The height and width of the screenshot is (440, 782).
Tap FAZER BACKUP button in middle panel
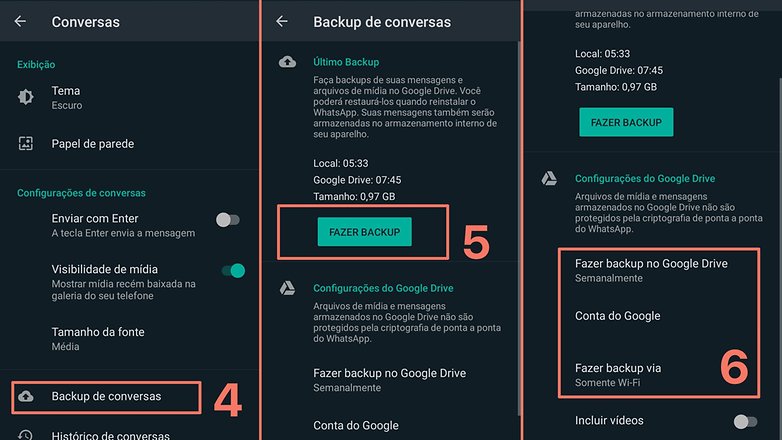(x=365, y=232)
